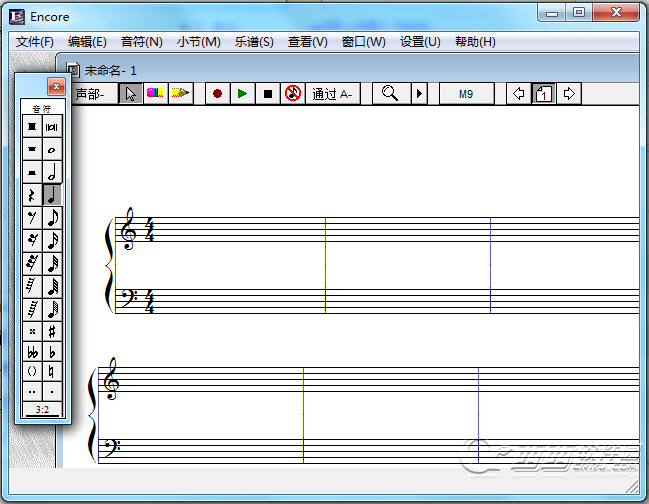The height and width of the screenshot is (504, 649).
Task: Select the eraser tool in toolbar
Action: coord(155,94)
